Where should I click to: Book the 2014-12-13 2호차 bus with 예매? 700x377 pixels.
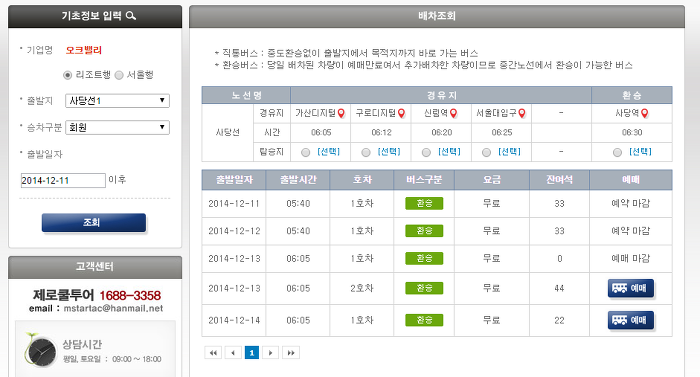tap(631, 289)
